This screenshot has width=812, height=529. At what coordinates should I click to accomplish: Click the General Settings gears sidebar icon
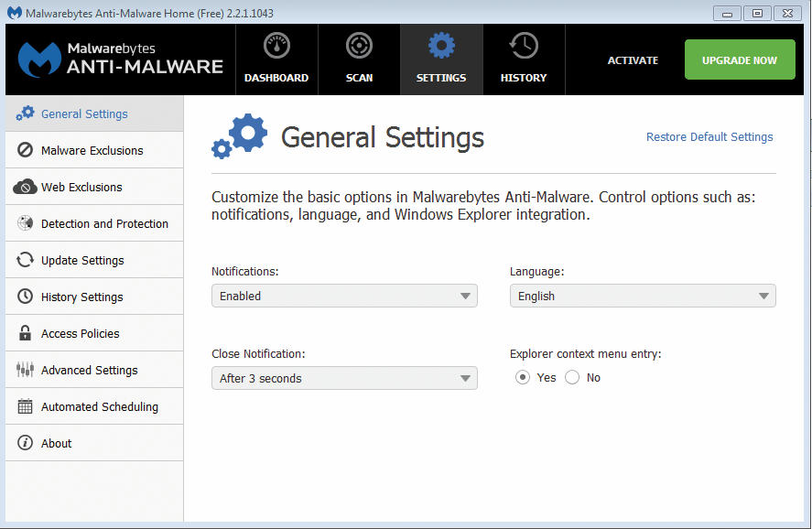point(25,113)
